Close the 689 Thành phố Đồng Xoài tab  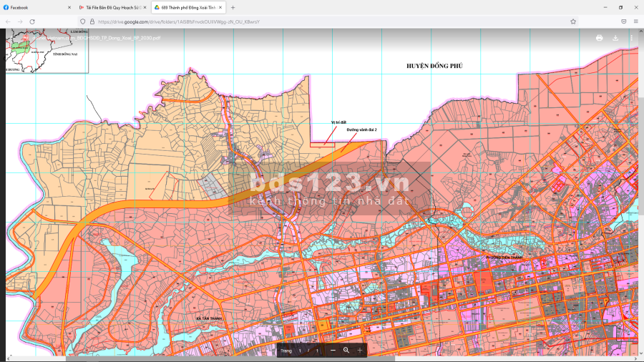[x=220, y=7]
